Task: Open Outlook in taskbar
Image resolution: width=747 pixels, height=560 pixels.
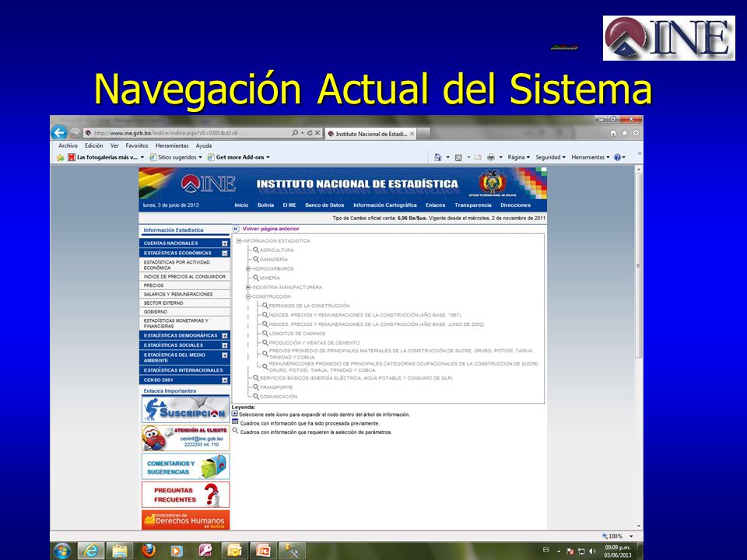Action: click(x=234, y=551)
